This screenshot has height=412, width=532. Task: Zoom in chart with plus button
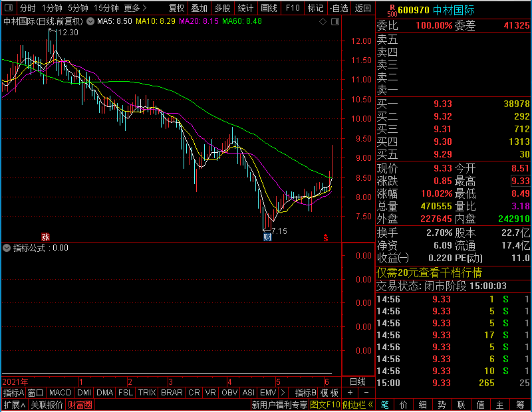pyautogui.click(x=350, y=393)
